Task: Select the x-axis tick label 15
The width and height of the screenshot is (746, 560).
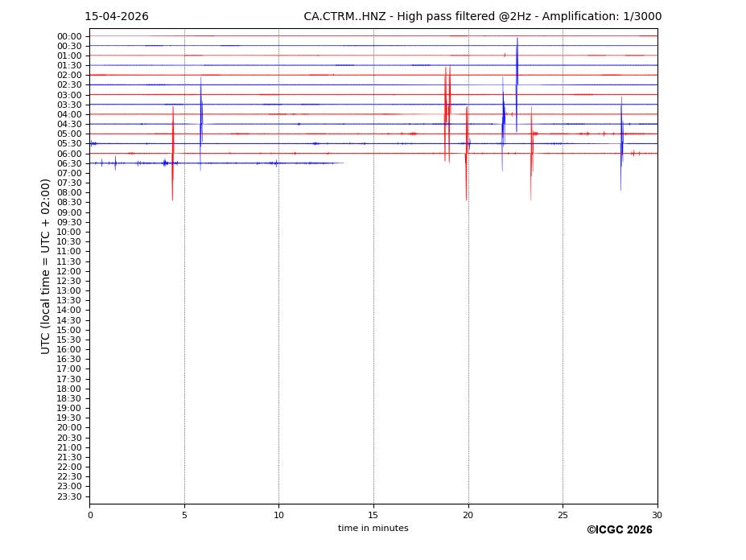Action: pos(373,515)
